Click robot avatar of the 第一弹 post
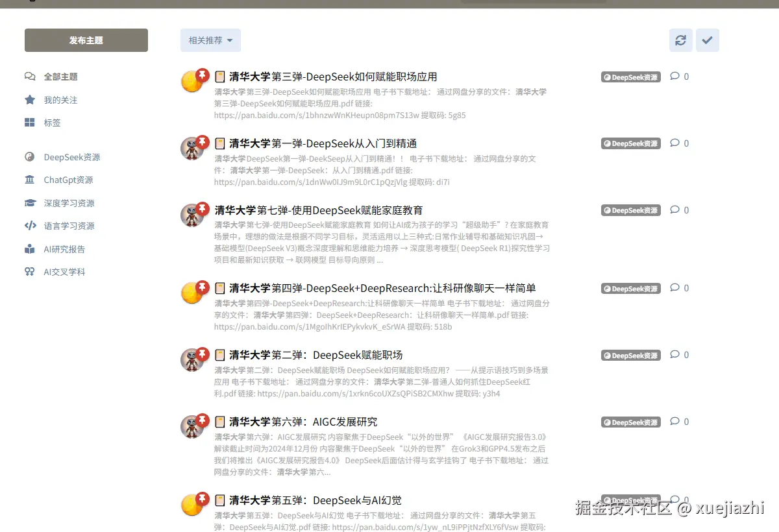This screenshot has width=779, height=532. (192, 149)
